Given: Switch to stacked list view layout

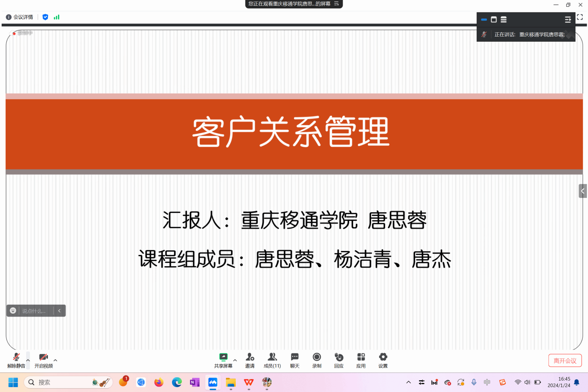Looking at the screenshot, I should (504, 20).
